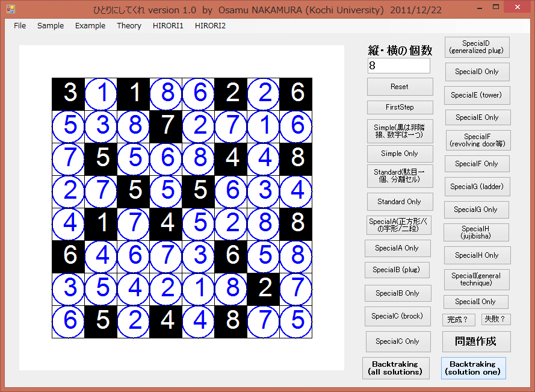Click the SpecialG Only button
Image resolution: width=535 pixels, height=392 pixels.
(x=476, y=210)
